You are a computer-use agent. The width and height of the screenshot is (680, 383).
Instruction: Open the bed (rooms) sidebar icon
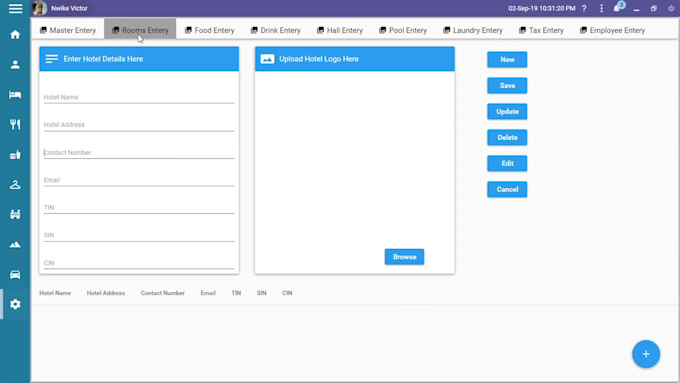coord(15,95)
